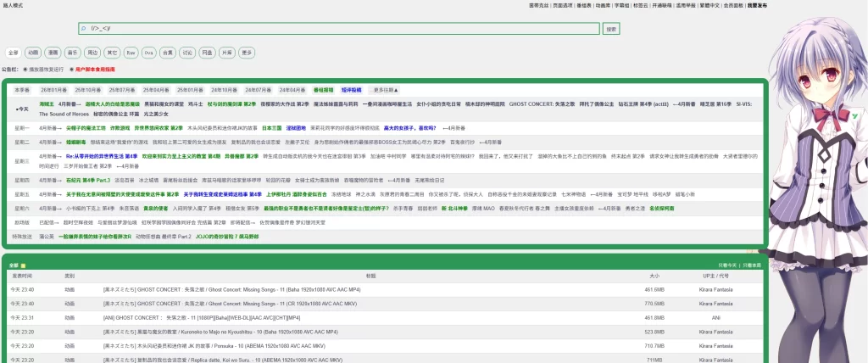Select the 25年07月番 season tab
868x363 pixels.
tap(122, 90)
